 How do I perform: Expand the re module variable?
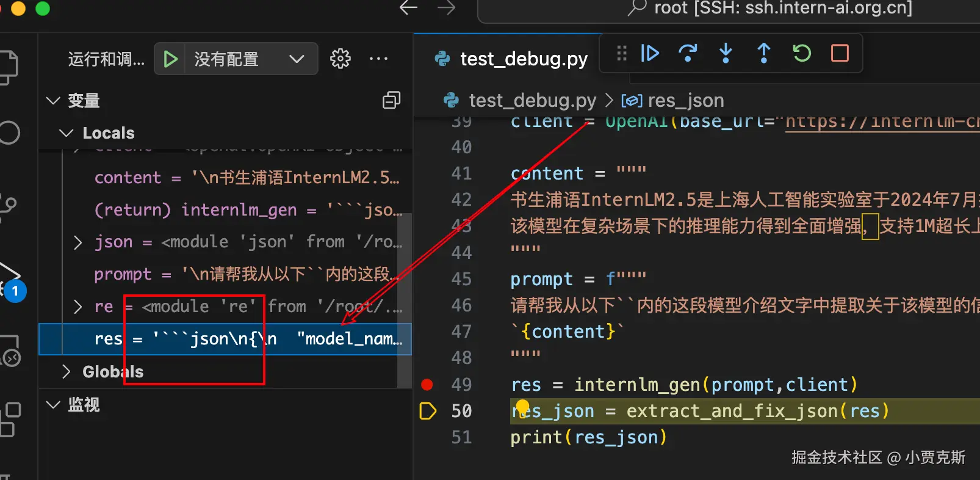pos(78,307)
